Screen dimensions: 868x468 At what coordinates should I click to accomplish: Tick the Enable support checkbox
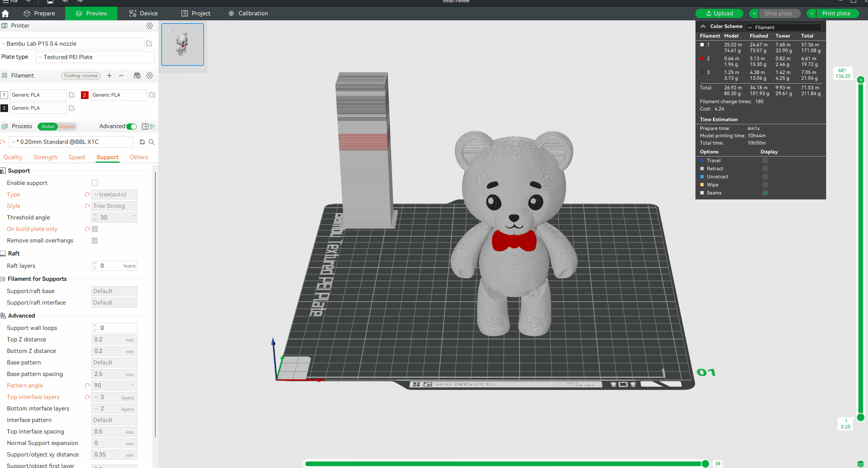tap(95, 183)
